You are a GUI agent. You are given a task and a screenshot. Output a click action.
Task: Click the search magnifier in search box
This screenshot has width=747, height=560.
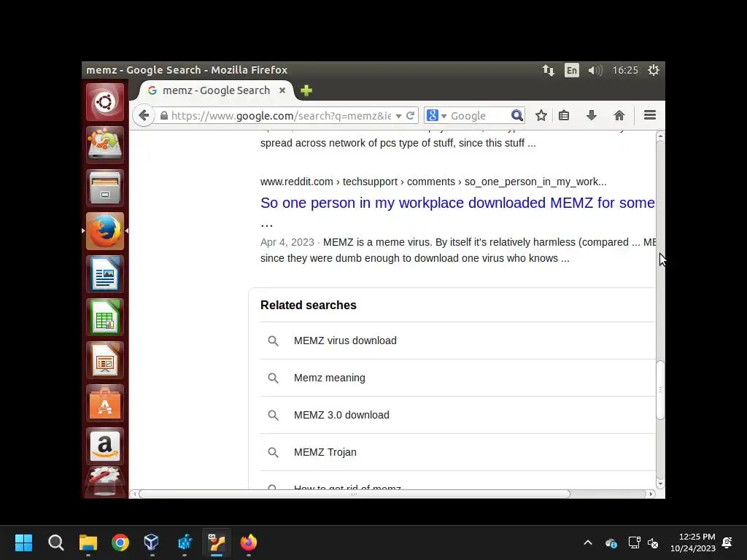pos(517,116)
